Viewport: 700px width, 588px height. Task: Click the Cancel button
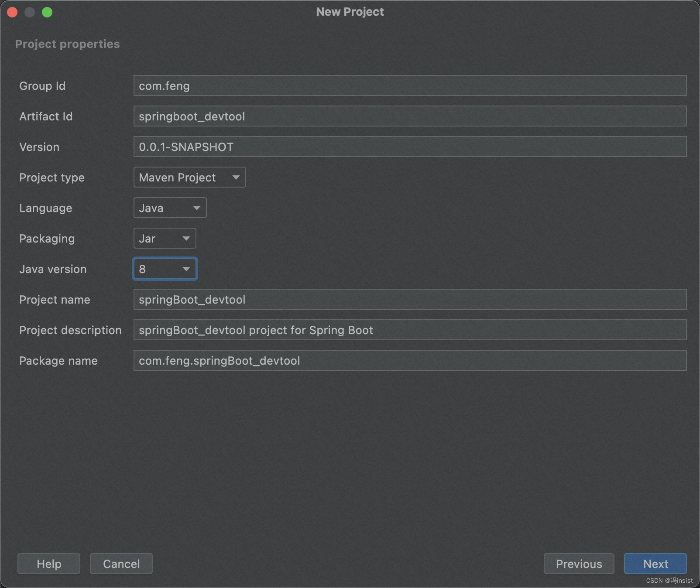tap(121, 564)
